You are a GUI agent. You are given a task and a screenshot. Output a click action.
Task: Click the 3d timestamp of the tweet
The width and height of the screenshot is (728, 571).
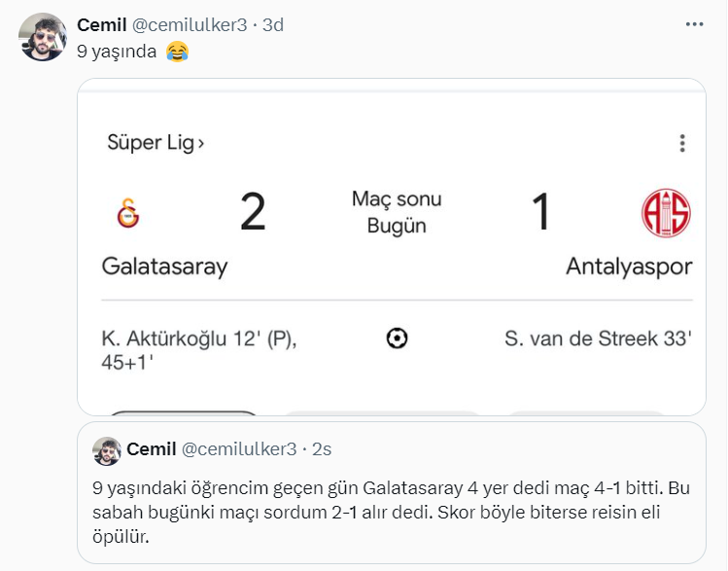point(272,25)
